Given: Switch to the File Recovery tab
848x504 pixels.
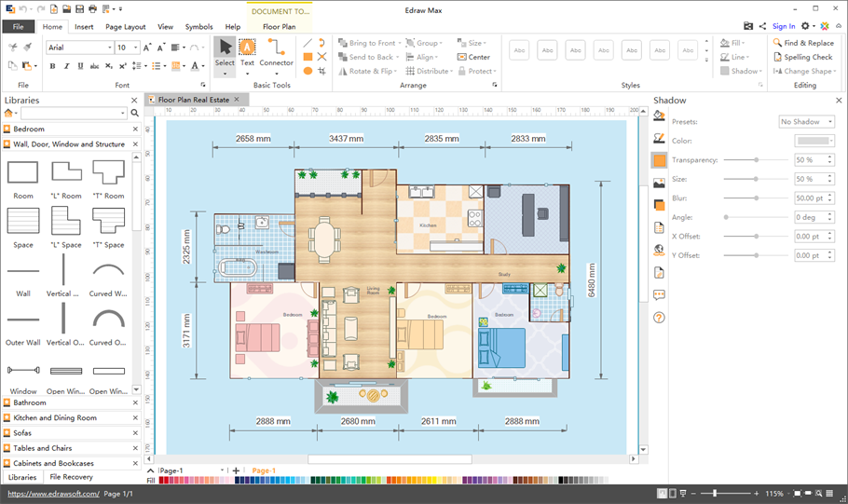Looking at the screenshot, I should tap(71, 477).
